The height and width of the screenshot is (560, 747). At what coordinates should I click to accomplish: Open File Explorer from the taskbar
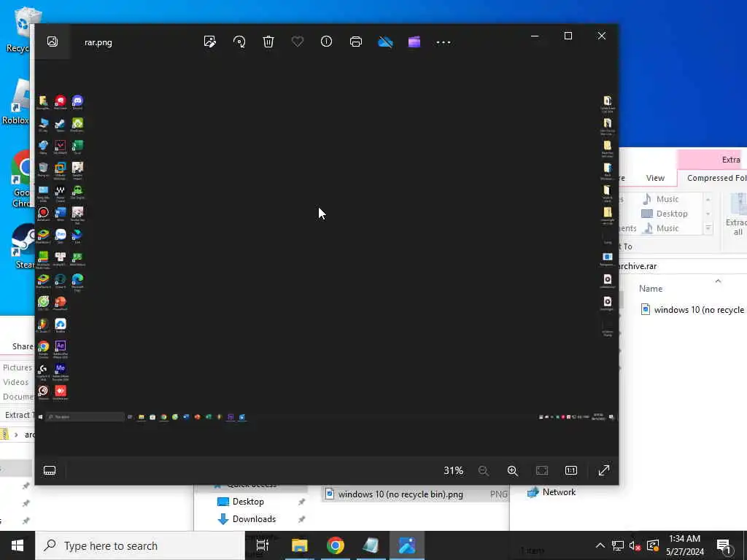click(300, 545)
